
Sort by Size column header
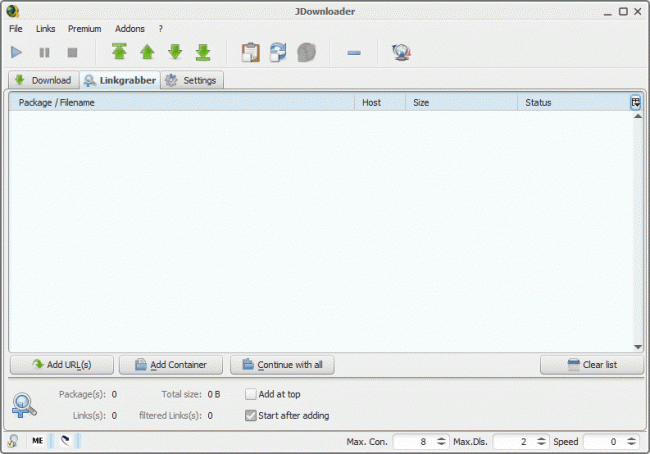(461, 102)
